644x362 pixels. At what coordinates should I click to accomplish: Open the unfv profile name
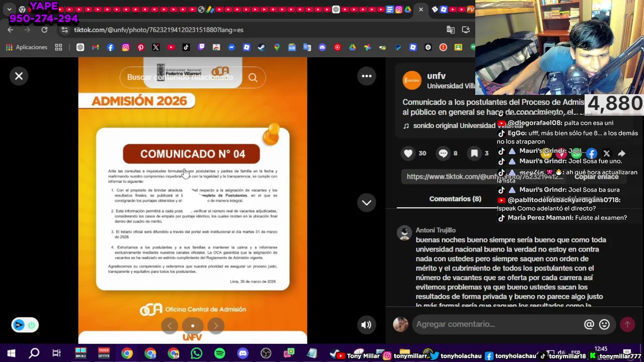coord(436,76)
